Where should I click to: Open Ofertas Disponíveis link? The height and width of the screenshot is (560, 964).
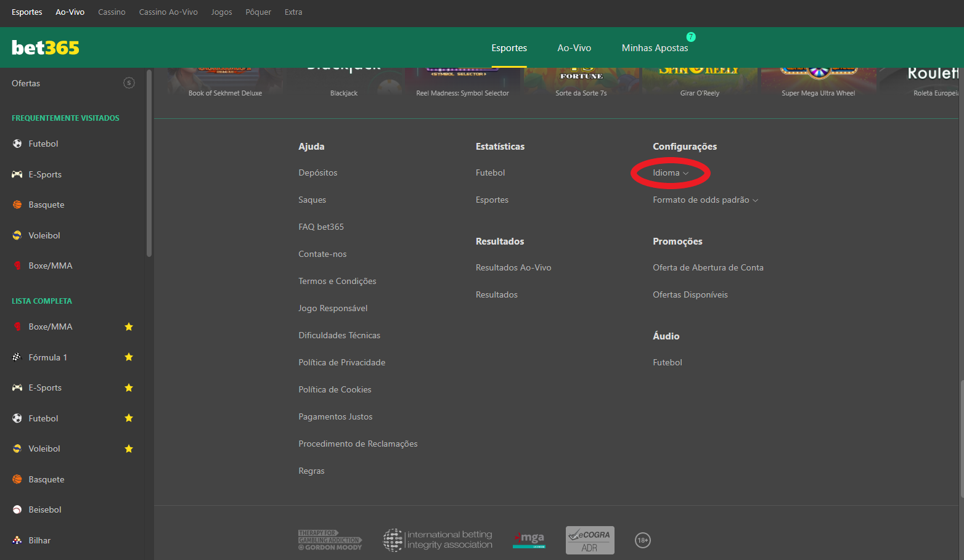[690, 294]
